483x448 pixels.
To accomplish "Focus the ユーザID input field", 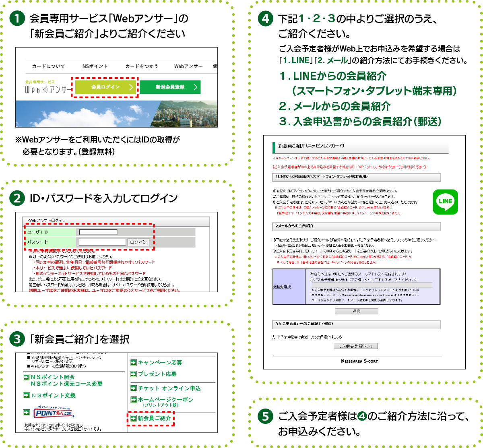I will (98, 232).
